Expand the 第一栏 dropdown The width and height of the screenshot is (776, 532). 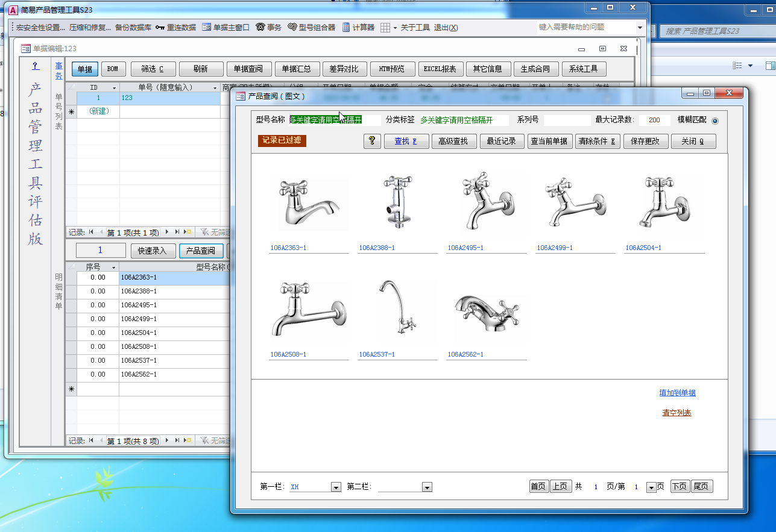coord(336,487)
